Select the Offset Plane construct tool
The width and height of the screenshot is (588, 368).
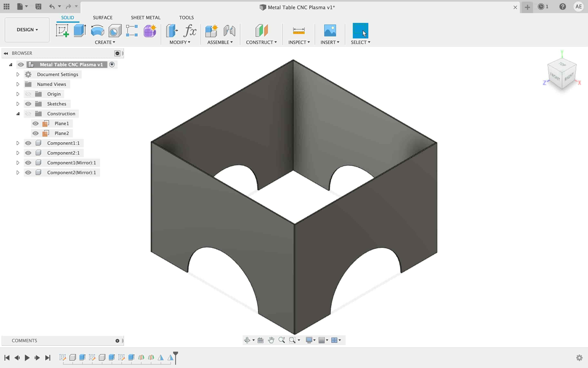pyautogui.click(x=262, y=31)
